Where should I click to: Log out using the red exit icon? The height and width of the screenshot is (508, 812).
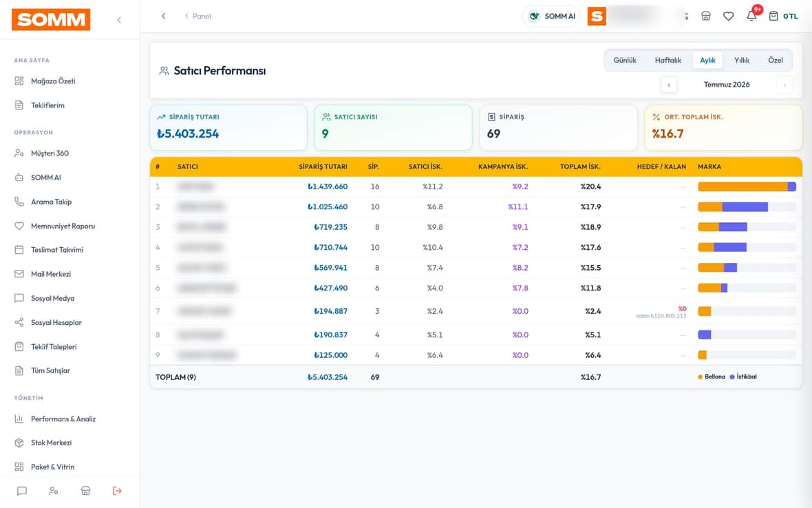[x=117, y=491]
